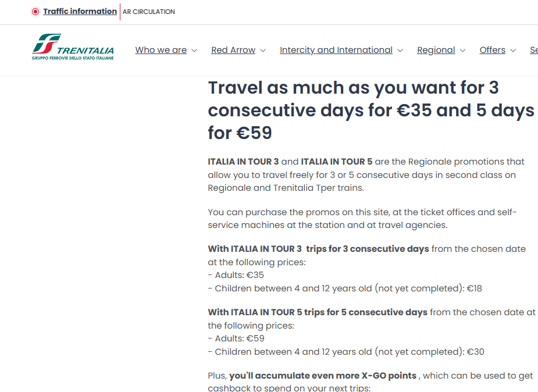The image size is (538, 392).
Task: Expand the chevron next to Regional
Action: [x=463, y=51]
